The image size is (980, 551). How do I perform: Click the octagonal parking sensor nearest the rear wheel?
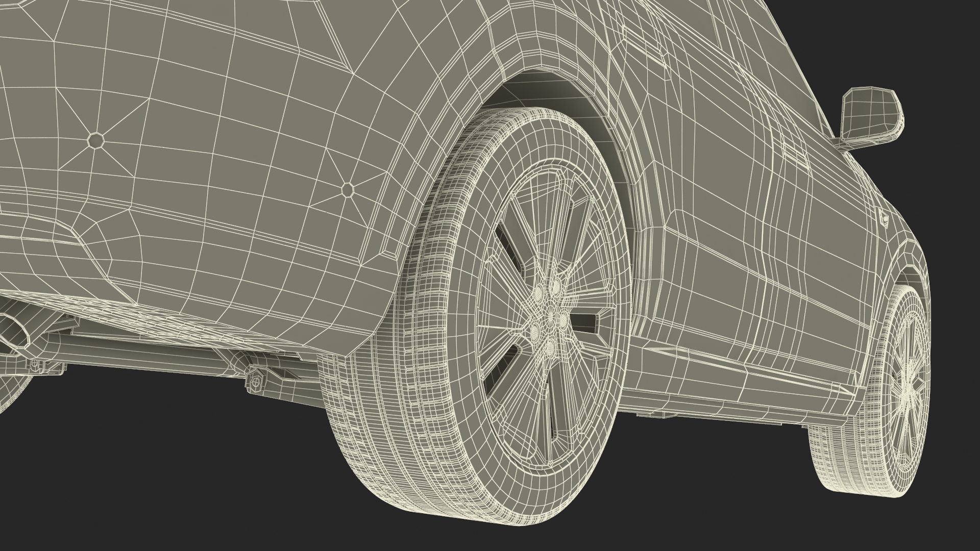[348, 190]
